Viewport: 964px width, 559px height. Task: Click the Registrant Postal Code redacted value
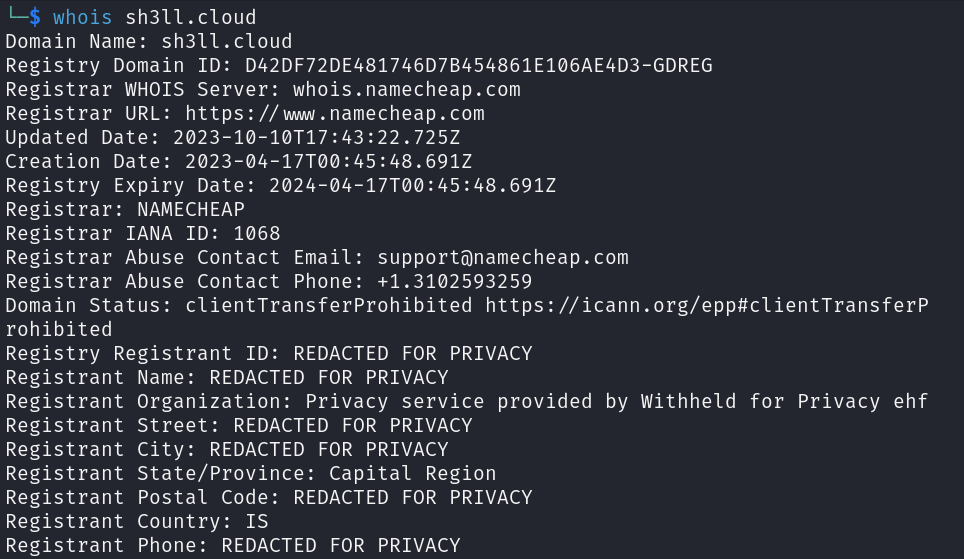pyautogui.click(x=413, y=498)
